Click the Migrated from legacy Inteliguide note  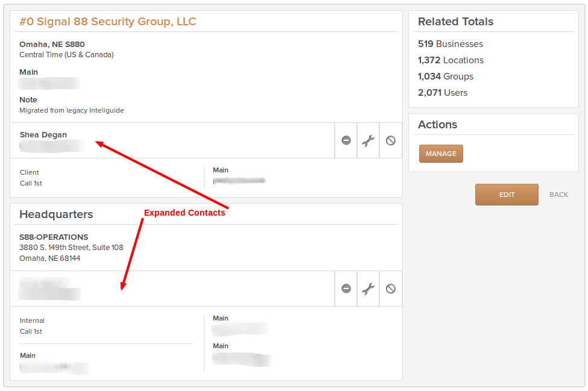click(x=72, y=110)
